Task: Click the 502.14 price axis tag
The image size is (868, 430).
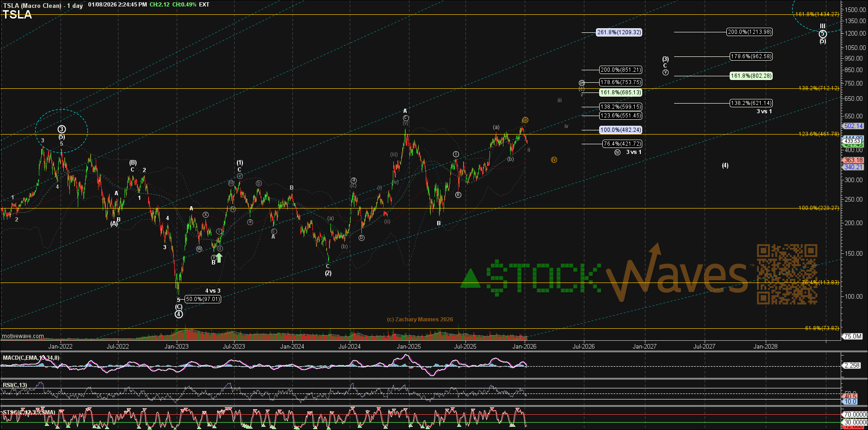Action: point(853,126)
